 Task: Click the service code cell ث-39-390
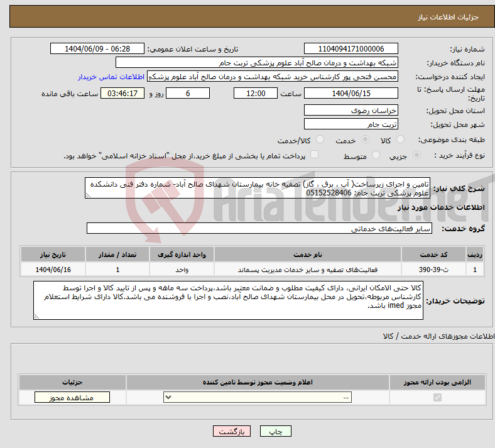(x=433, y=270)
